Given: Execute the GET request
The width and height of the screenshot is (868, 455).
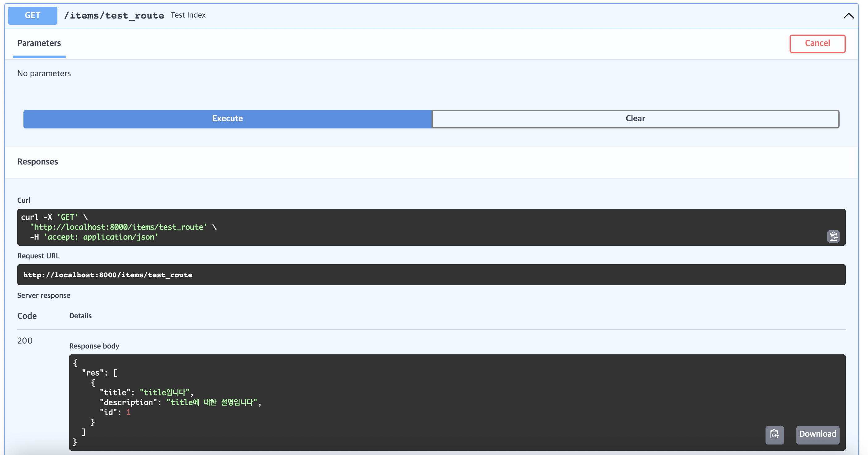Looking at the screenshot, I should [227, 119].
